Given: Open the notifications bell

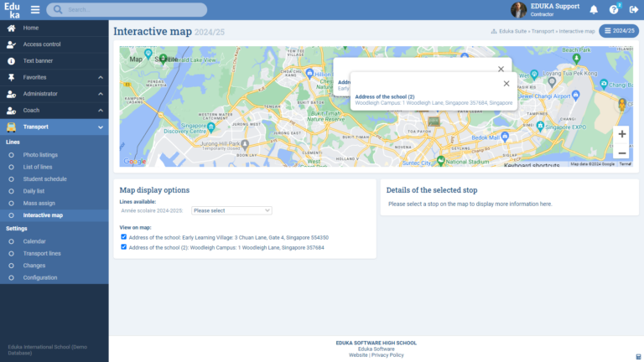Looking at the screenshot, I should coord(594,10).
